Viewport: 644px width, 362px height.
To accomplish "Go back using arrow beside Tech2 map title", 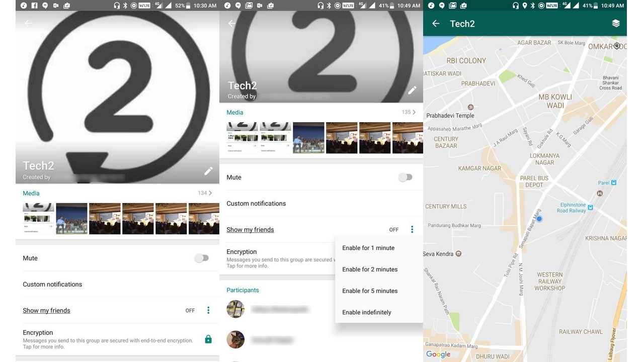I will (436, 24).
